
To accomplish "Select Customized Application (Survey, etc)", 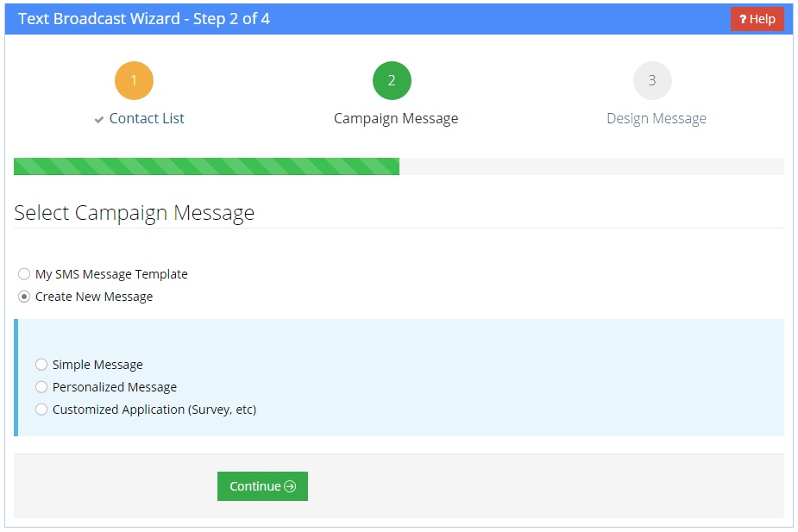I will pos(41,409).
